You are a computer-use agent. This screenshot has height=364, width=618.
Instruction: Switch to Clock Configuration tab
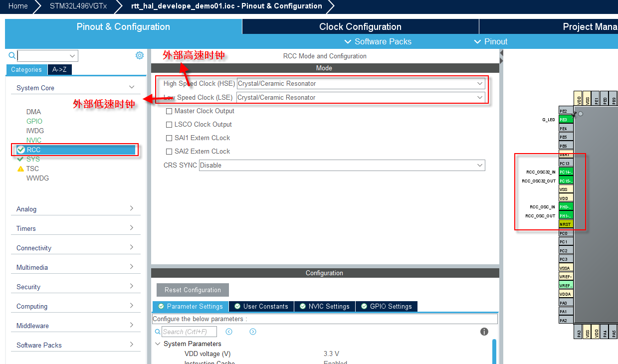tap(360, 27)
